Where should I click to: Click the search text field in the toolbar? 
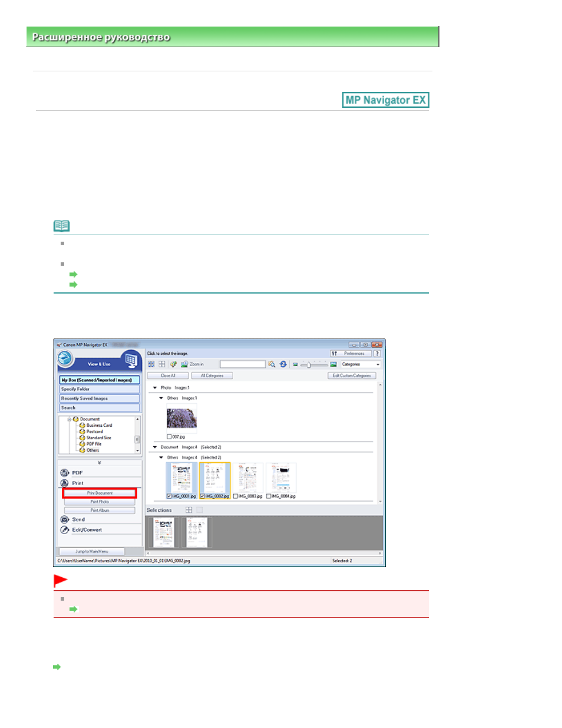pos(243,364)
